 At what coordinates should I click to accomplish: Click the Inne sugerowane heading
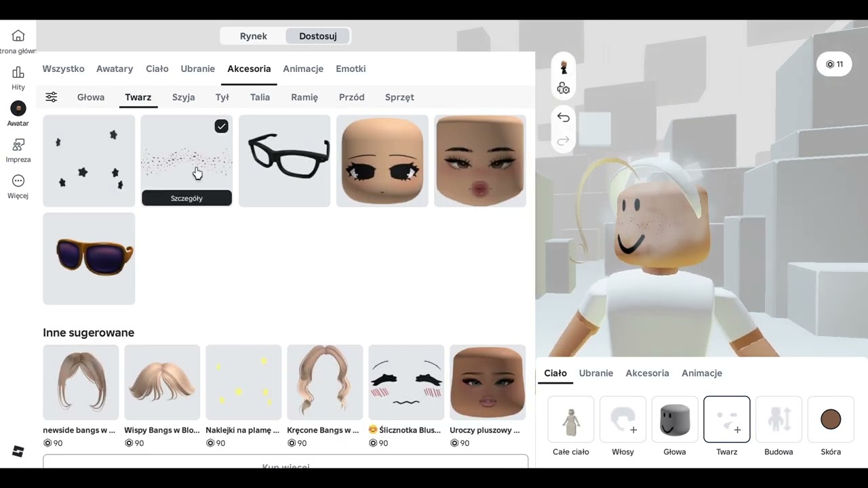click(89, 333)
